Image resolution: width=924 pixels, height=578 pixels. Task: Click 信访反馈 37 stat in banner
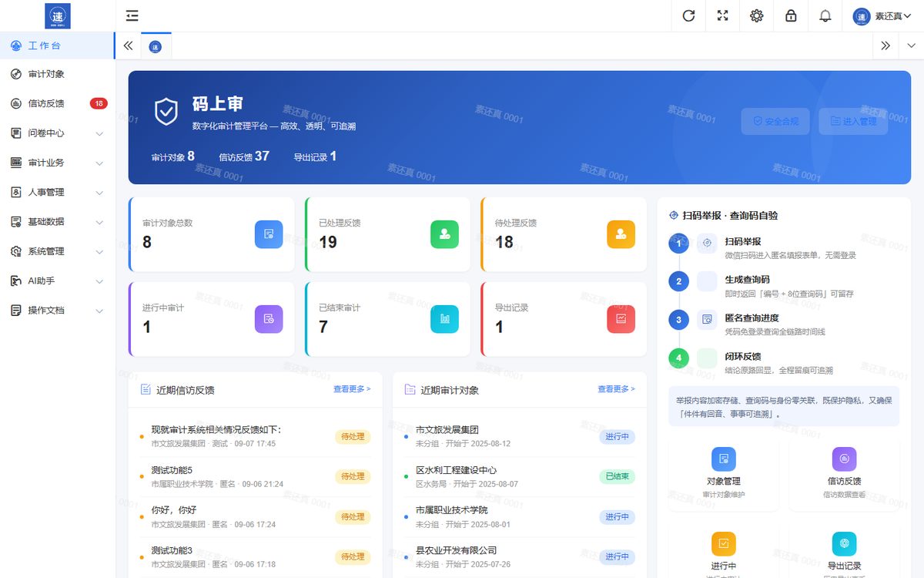tap(244, 156)
